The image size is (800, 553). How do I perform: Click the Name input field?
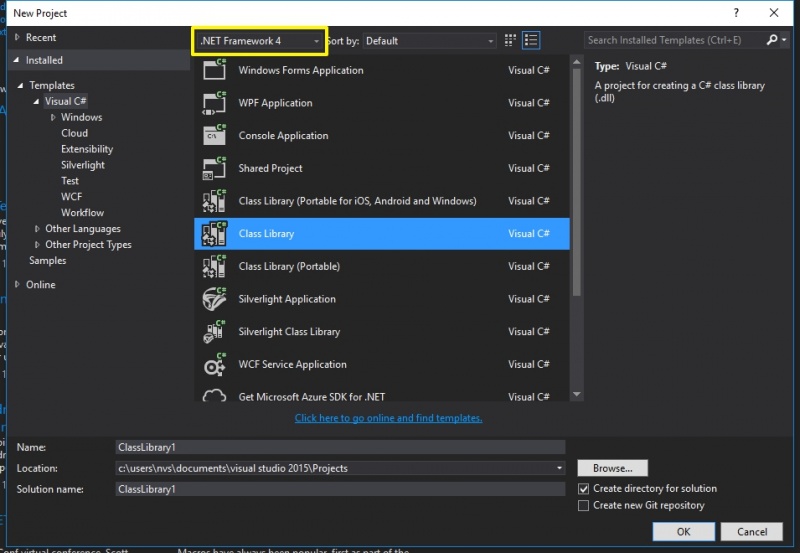[340, 447]
